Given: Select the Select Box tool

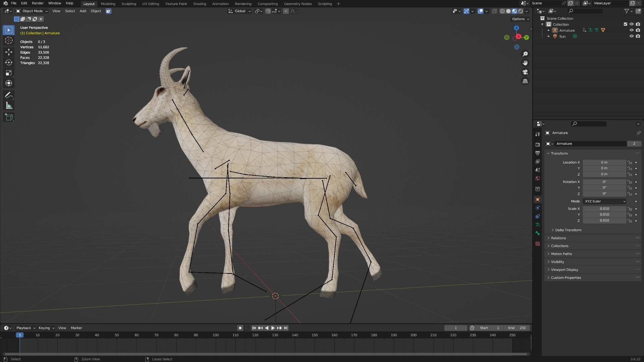Looking at the screenshot, I should pyautogui.click(x=9, y=30).
